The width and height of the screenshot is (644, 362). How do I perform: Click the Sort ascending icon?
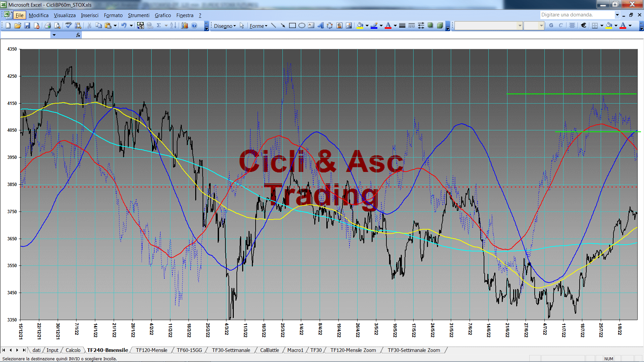pos(173,26)
